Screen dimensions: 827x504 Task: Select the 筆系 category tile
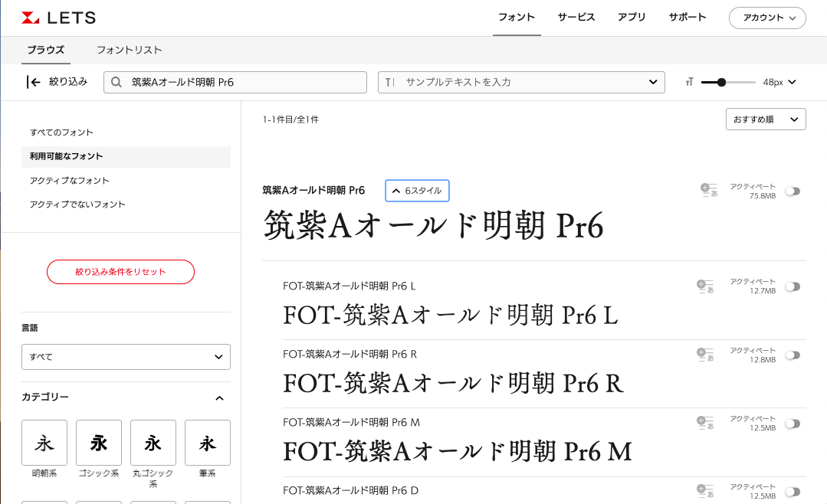[207, 443]
